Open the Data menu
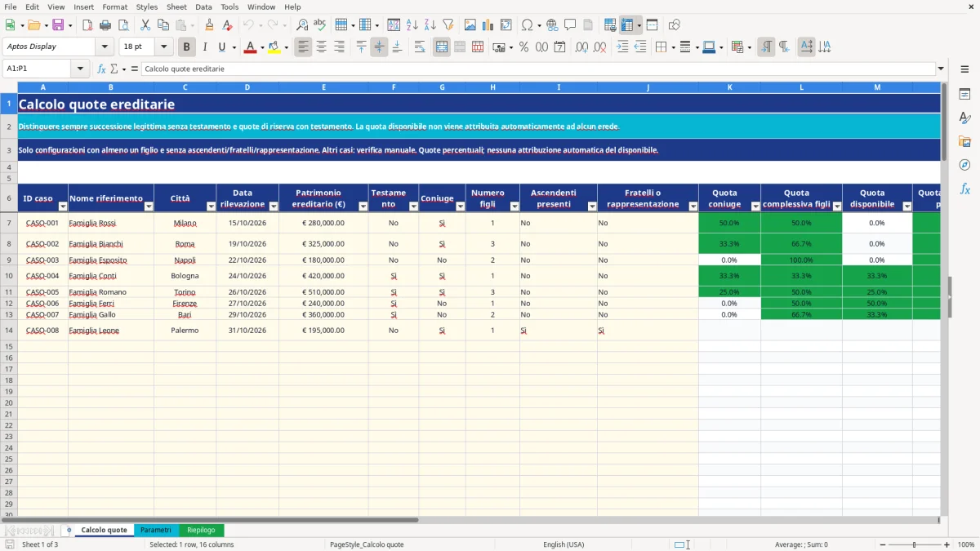The width and height of the screenshot is (980, 551). click(203, 7)
